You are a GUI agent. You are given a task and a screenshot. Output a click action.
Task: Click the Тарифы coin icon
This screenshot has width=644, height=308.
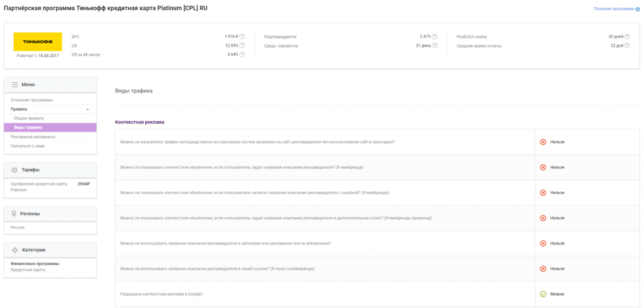tap(15, 170)
